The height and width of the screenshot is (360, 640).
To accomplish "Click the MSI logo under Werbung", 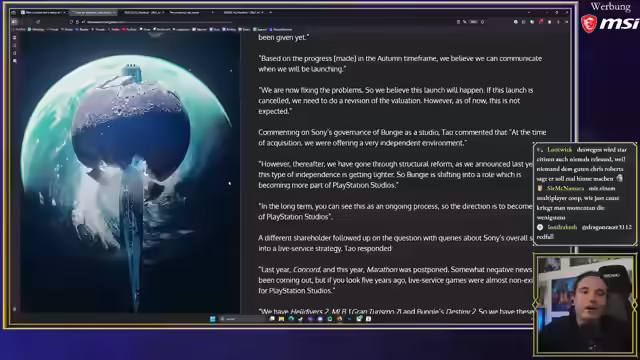I will click(x=610, y=23).
